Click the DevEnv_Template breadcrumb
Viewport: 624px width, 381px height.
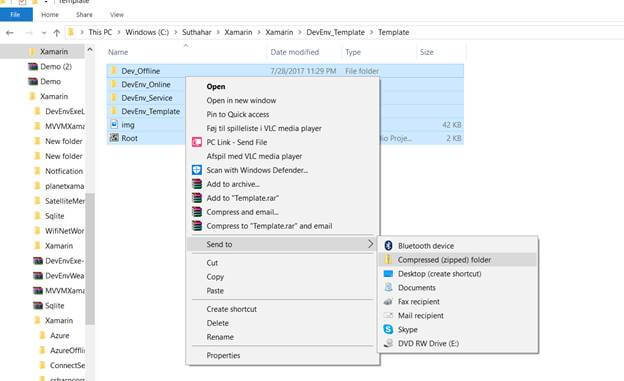pos(335,32)
